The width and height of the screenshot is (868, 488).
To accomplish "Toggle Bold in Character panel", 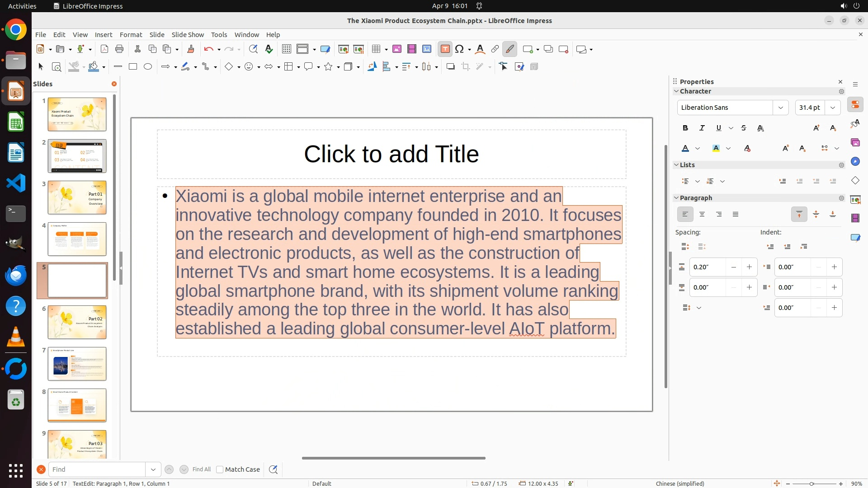I will 685,128.
